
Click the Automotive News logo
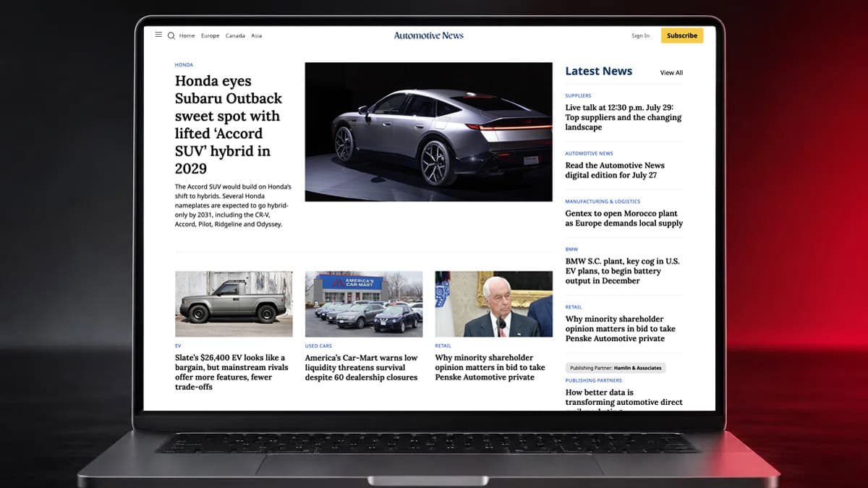click(429, 35)
